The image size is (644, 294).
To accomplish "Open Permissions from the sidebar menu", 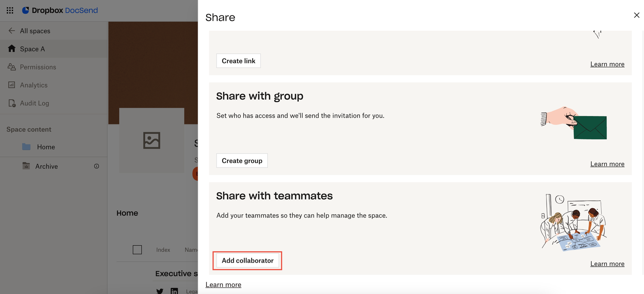I will point(38,67).
